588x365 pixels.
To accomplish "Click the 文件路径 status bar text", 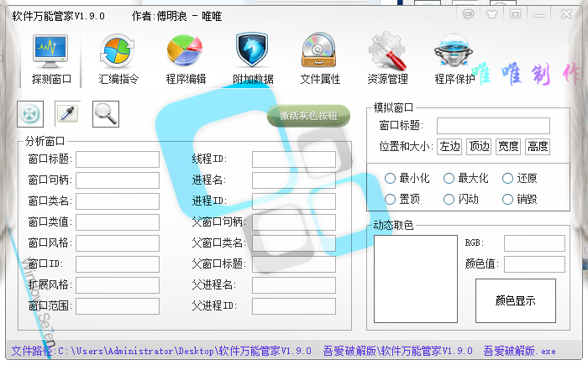I will click(284, 351).
